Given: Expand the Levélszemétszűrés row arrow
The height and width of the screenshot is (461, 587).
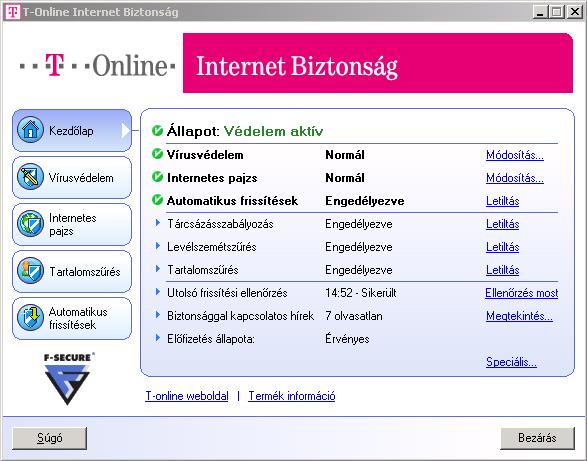Looking at the screenshot, I should 158,246.
